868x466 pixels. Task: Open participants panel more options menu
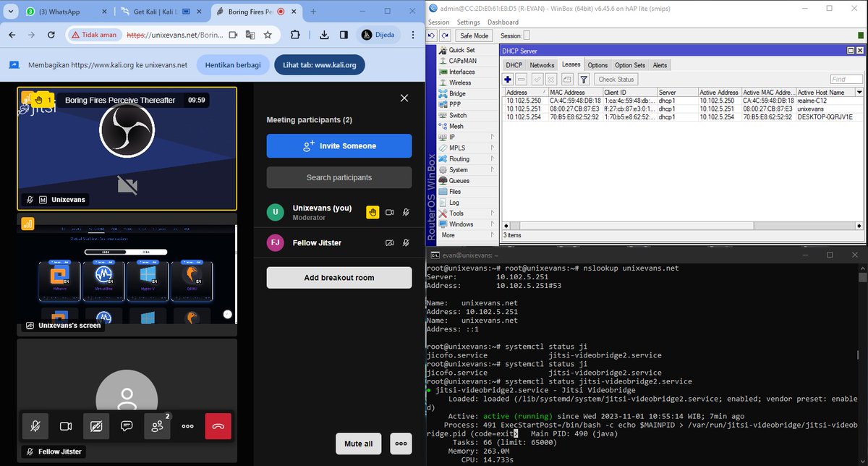pos(401,444)
